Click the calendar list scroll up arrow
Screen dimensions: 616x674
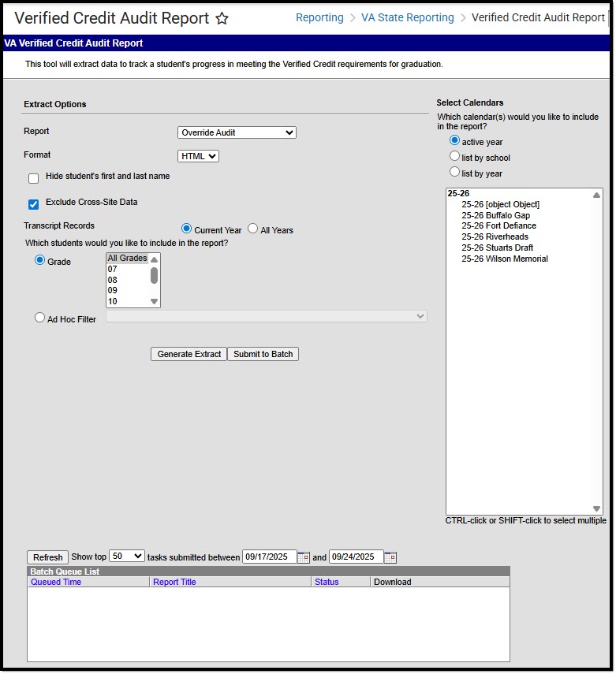(596, 195)
